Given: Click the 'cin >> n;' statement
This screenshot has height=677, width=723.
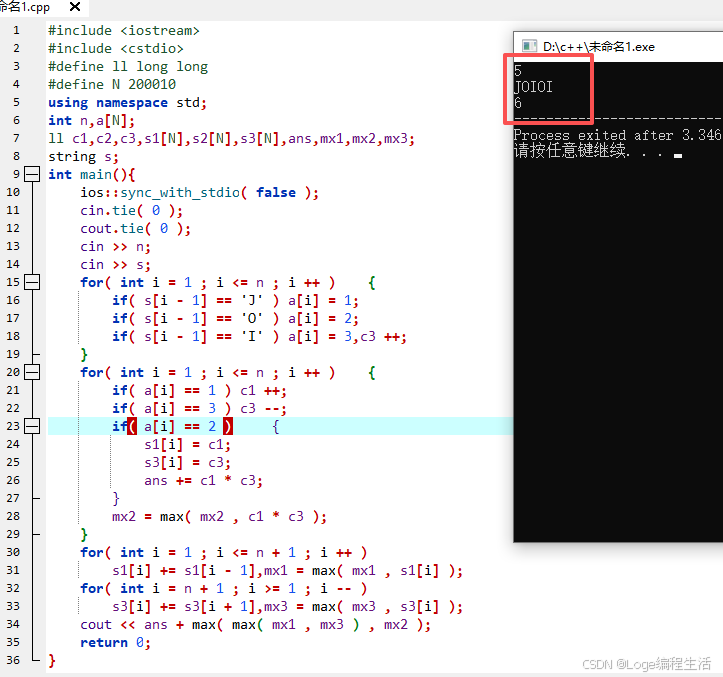Looking at the screenshot, I should coord(115,247).
